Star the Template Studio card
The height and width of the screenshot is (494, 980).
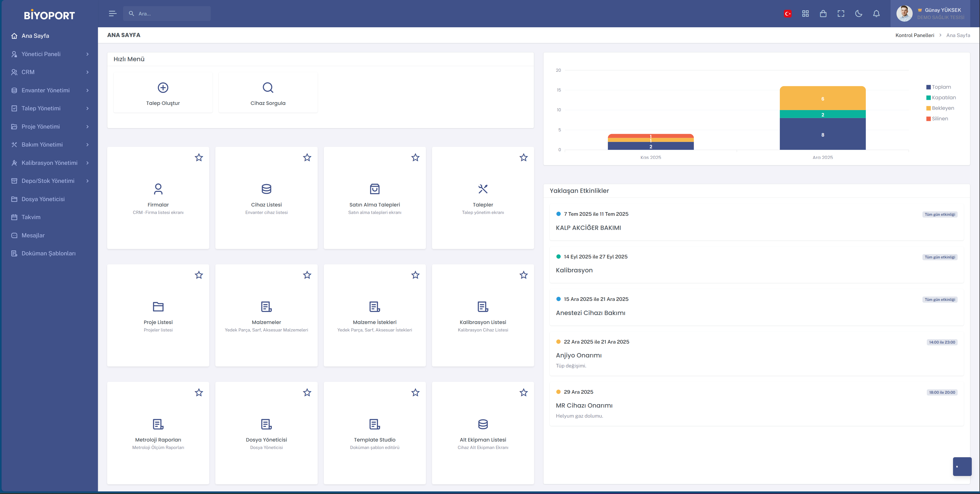coord(415,392)
